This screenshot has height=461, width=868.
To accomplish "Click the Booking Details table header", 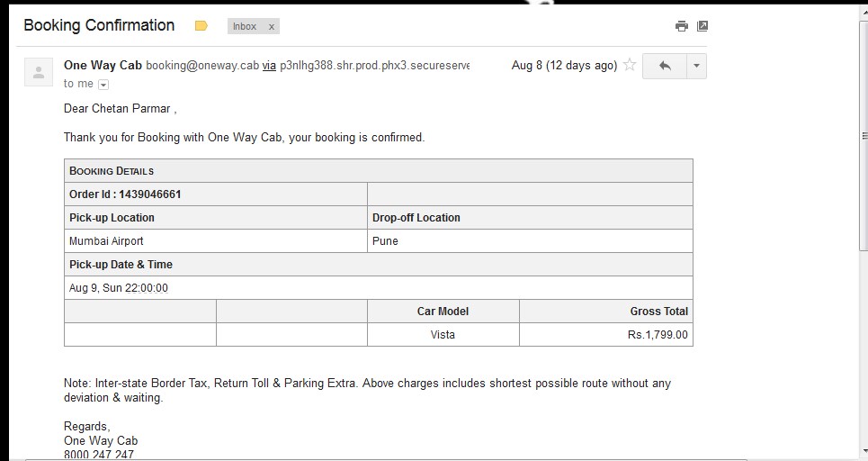I will (379, 171).
